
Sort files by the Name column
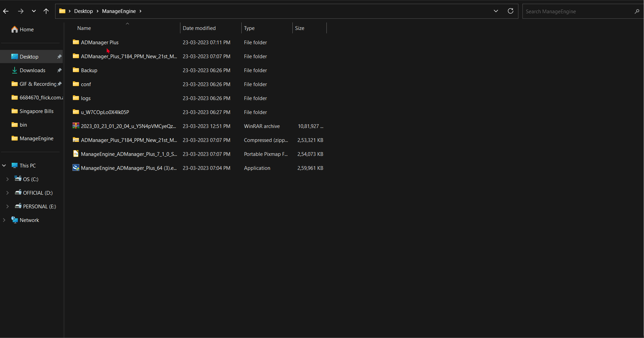click(x=84, y=28)
